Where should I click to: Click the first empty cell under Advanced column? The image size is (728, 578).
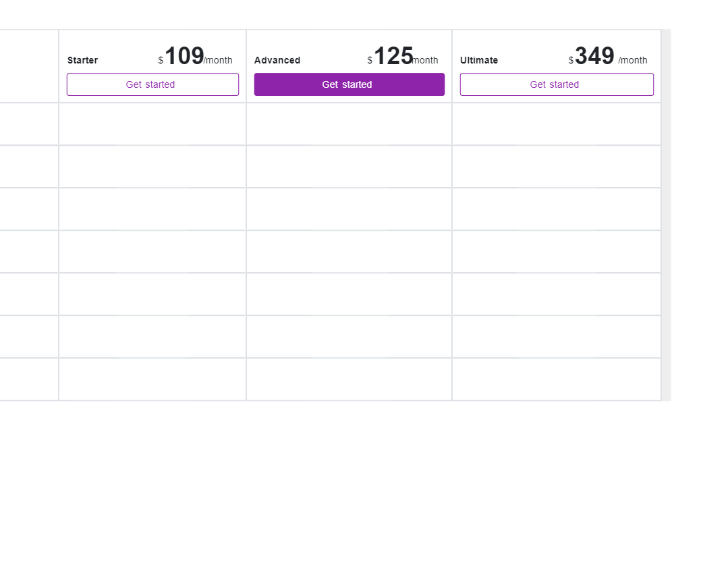(x=349, y=124)
